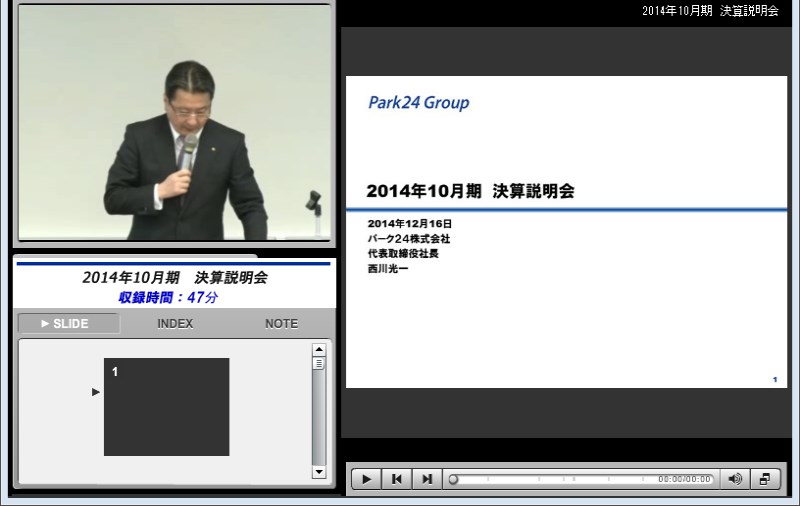
Task: Click the slide list scroll up arrow
Action: point(319,349)
